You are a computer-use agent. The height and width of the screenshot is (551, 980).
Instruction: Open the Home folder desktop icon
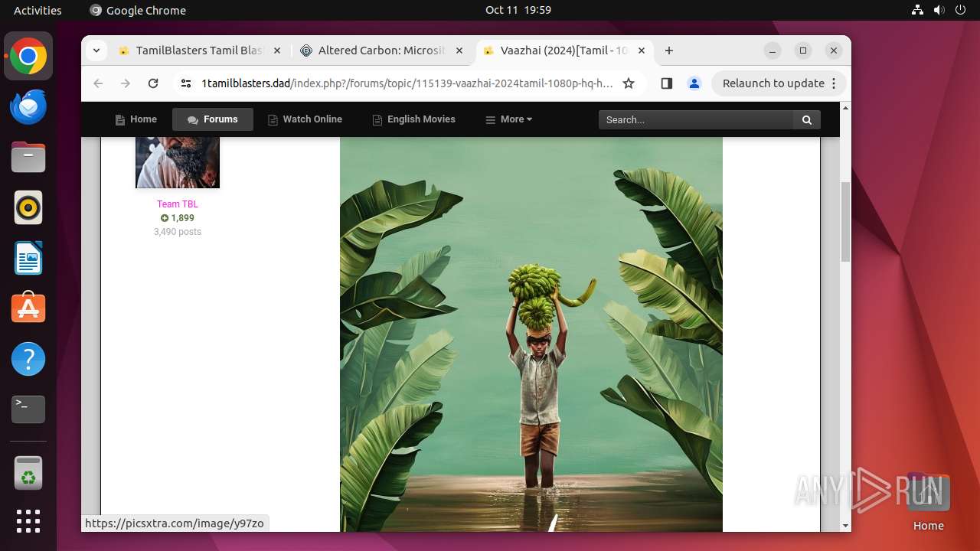point(928,502)
